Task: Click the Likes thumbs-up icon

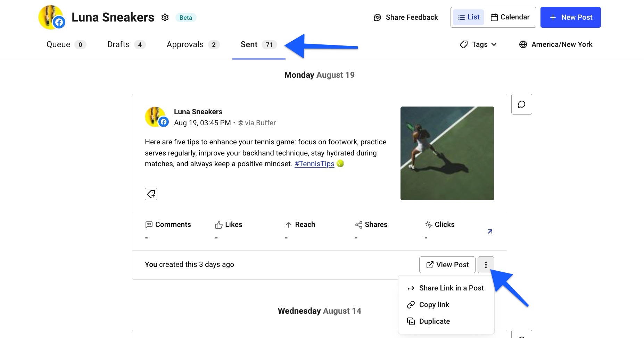Action: pos(218,225)
